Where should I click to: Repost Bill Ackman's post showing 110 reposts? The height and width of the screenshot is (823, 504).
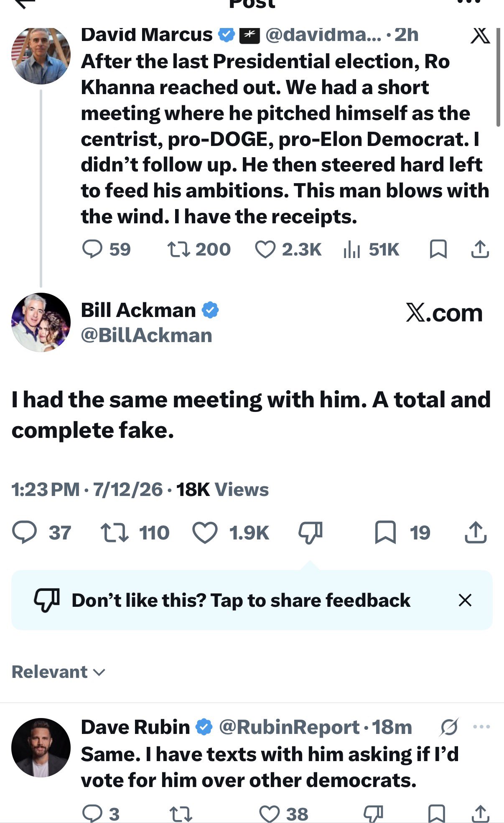pos(115,533)
